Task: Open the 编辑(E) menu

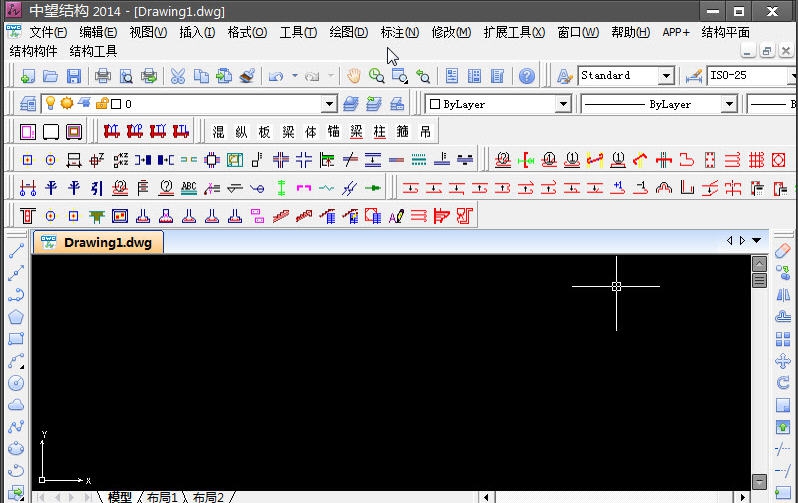Action: point(98,33)
